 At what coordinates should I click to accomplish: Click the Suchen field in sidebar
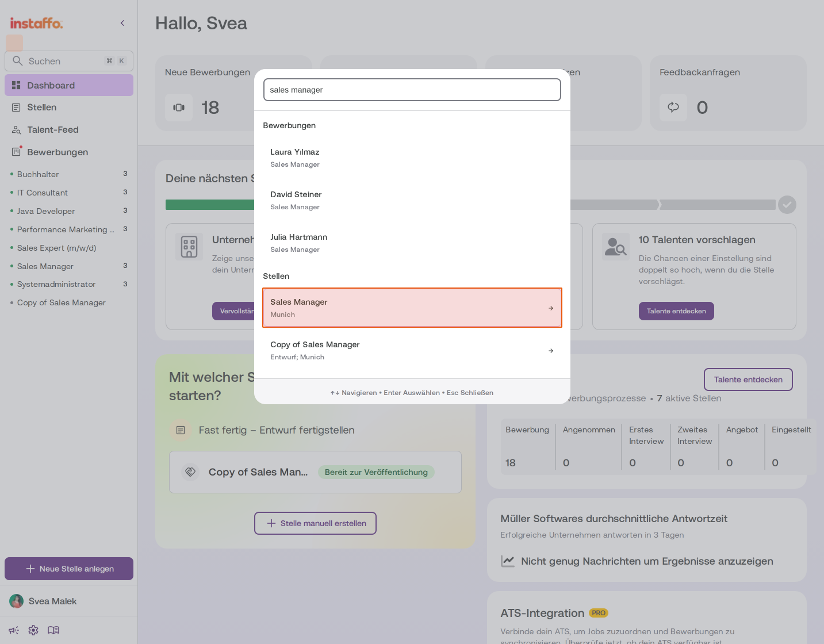[x=69, y=61]
